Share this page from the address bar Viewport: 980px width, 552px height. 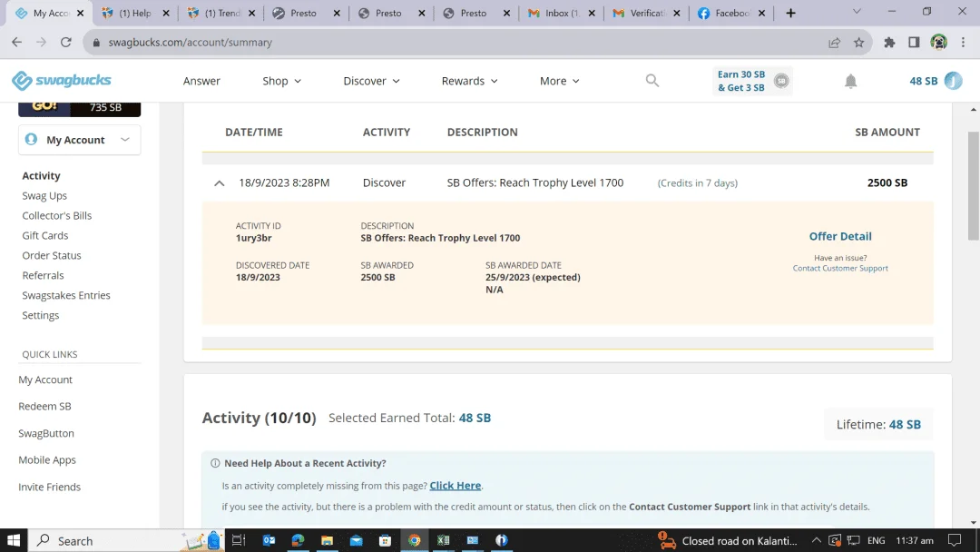835,43
